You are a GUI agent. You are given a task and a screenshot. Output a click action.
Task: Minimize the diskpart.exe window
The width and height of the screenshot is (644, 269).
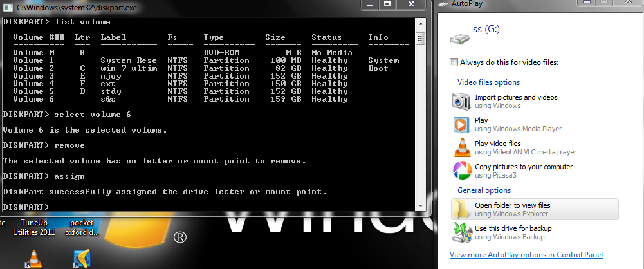(369, 5)
